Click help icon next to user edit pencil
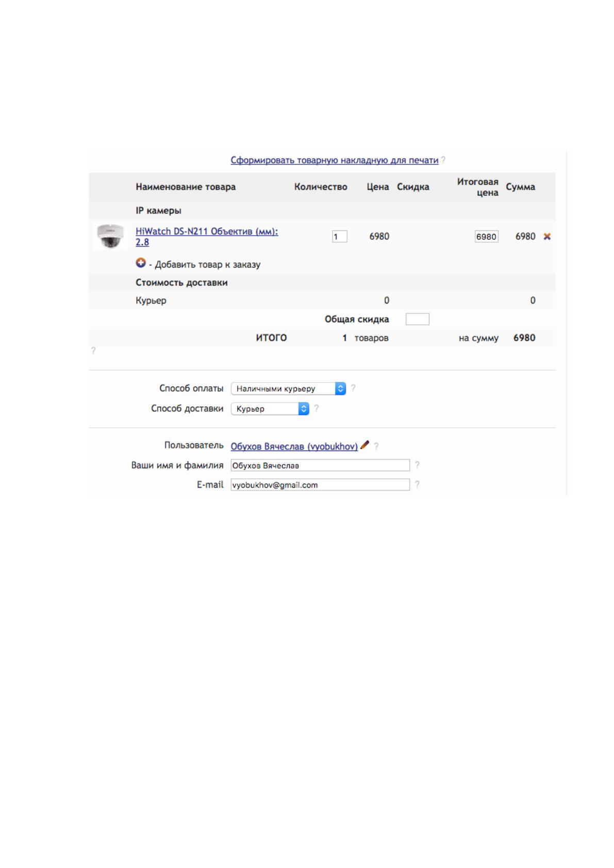 coord(376,446)
